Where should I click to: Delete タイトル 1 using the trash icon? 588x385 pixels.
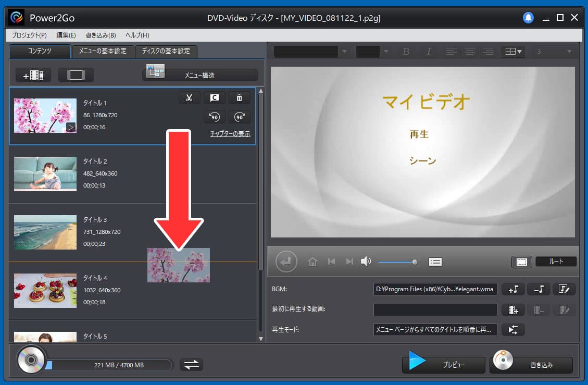tap(239, 97)
